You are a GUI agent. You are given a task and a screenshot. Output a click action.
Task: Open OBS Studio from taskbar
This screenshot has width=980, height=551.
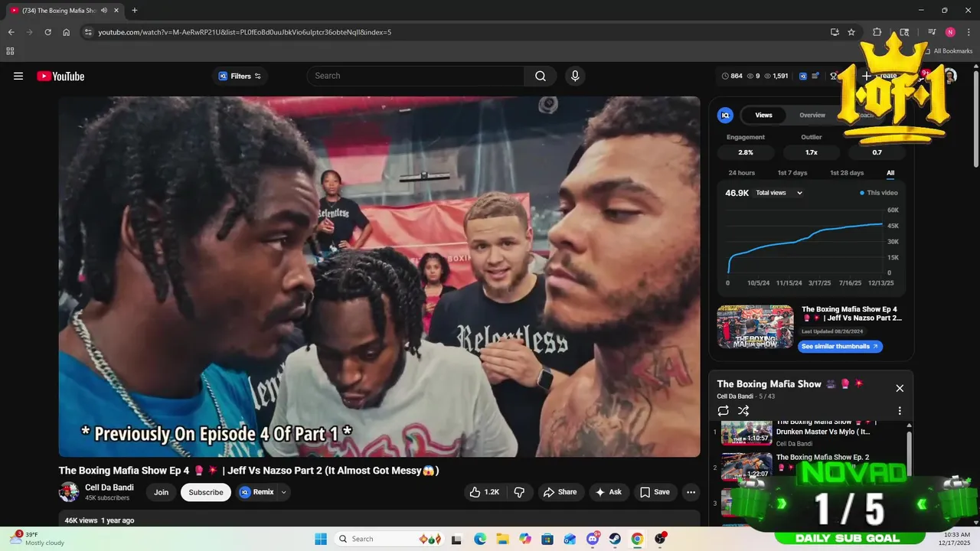[x=660, y=539]
